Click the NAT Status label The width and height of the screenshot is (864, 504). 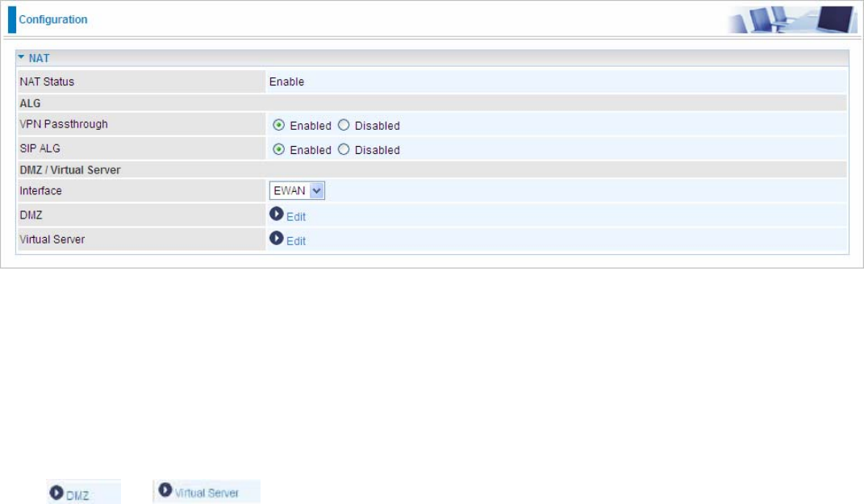point(47,81)
